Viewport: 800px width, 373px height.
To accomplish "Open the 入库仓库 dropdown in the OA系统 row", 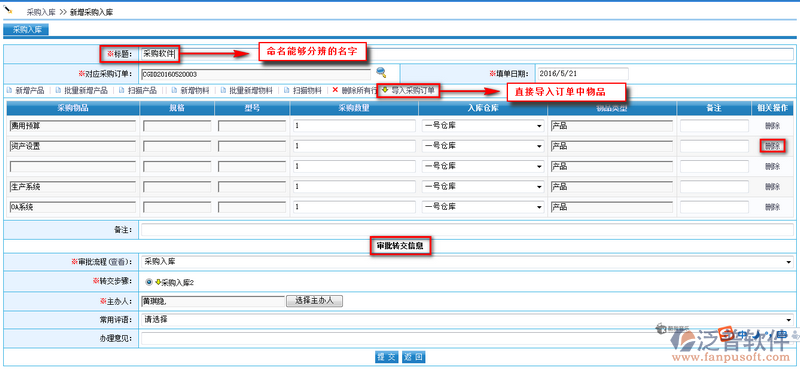I will [x=483, y=207].
